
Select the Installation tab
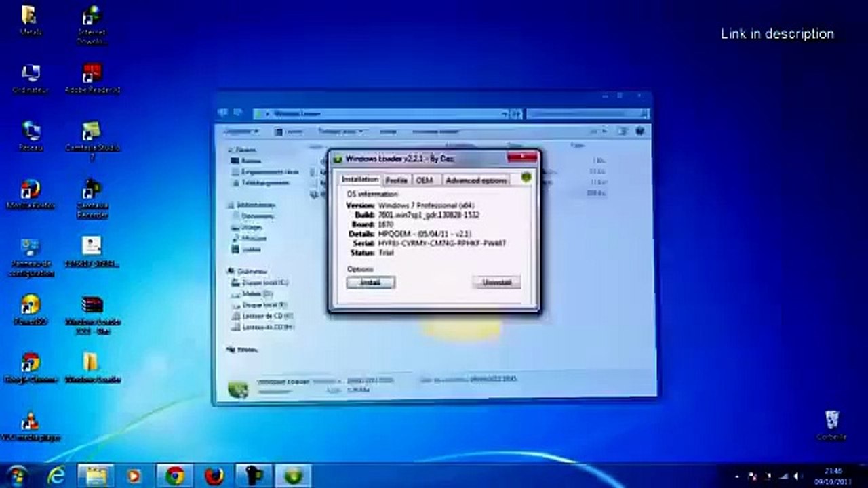pos(360,179)
